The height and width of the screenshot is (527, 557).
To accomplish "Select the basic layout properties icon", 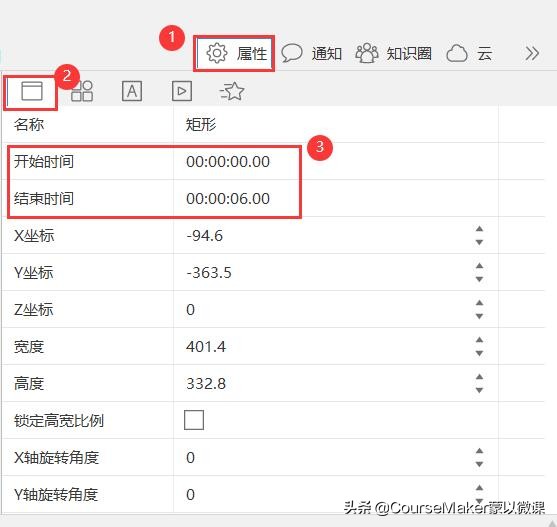I will [x=32, y=91].
